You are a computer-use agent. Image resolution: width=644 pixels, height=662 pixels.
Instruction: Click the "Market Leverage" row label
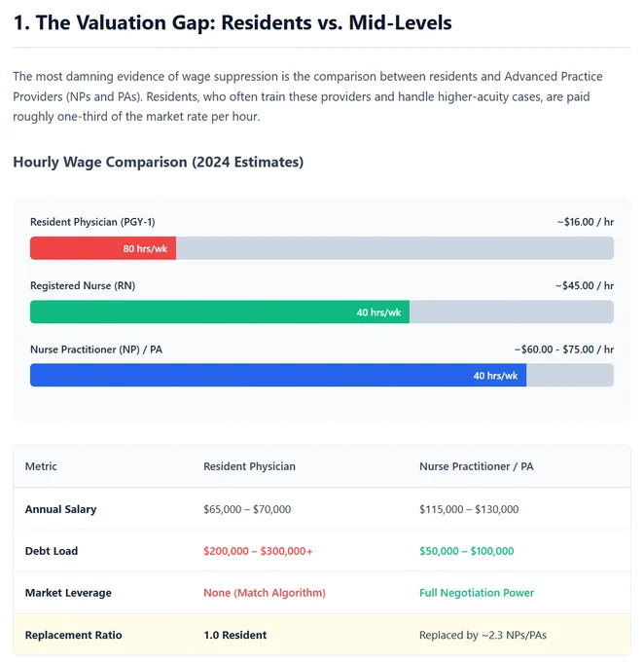point(68,593)
